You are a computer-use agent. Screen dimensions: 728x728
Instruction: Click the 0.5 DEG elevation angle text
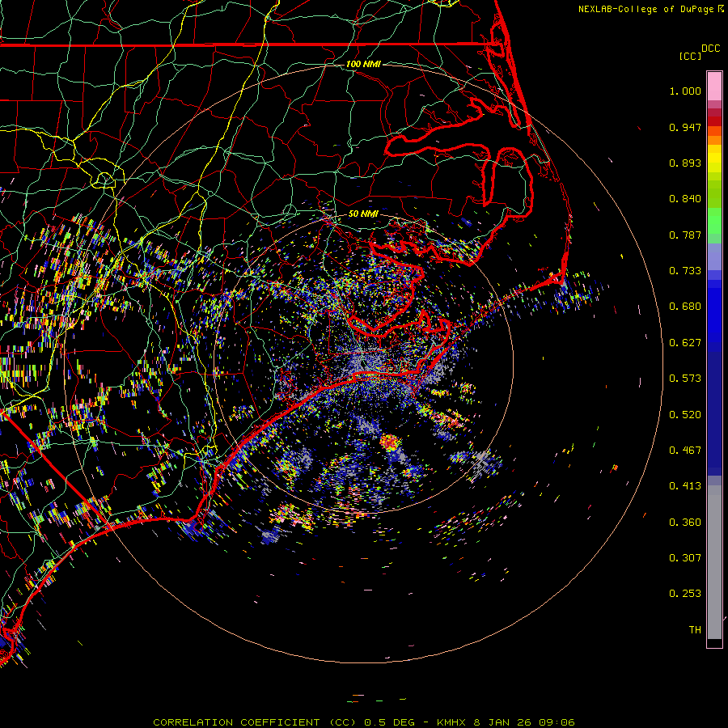pyautogui.click(x=389, y=722)
